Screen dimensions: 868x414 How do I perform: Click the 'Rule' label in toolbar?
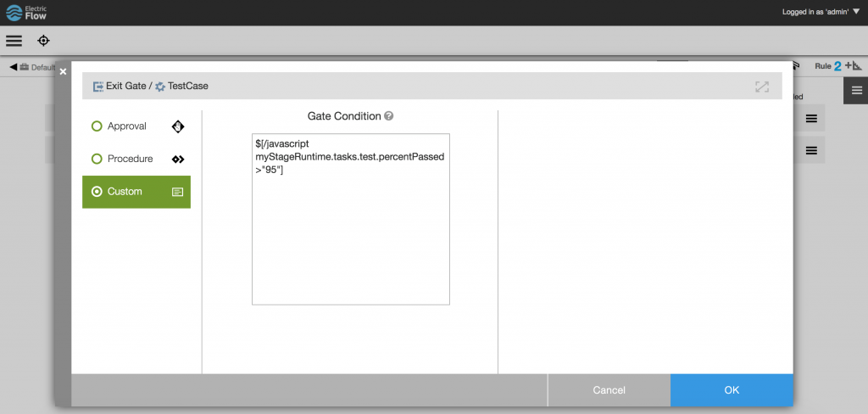(x=822, y=66)
